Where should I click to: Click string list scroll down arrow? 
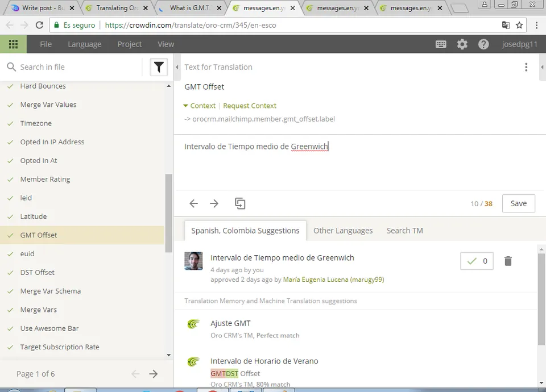coord(169,355)
